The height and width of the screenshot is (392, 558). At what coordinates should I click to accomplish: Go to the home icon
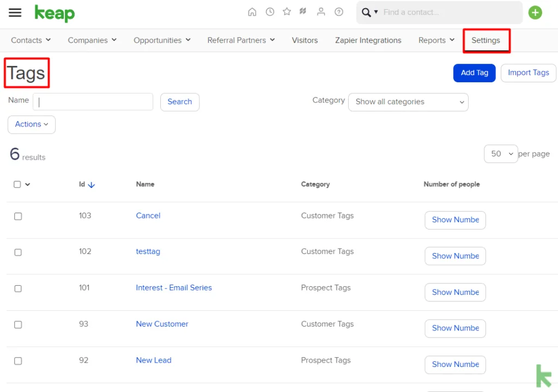(x=252, y=12)
